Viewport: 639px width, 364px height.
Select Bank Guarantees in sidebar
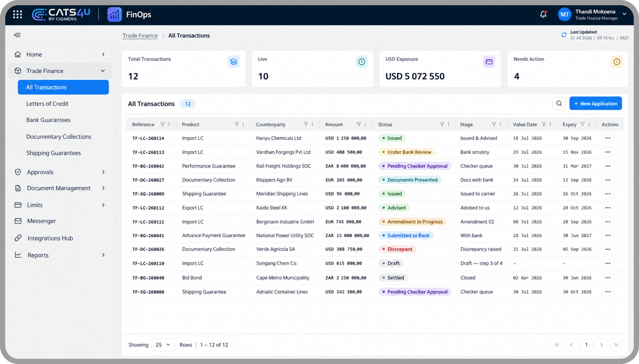pyautogui.click(x=48, y=120)
